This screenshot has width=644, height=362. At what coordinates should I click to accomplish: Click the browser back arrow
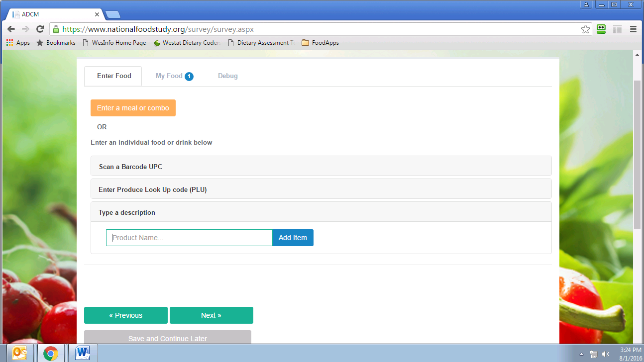coord(11,29)
